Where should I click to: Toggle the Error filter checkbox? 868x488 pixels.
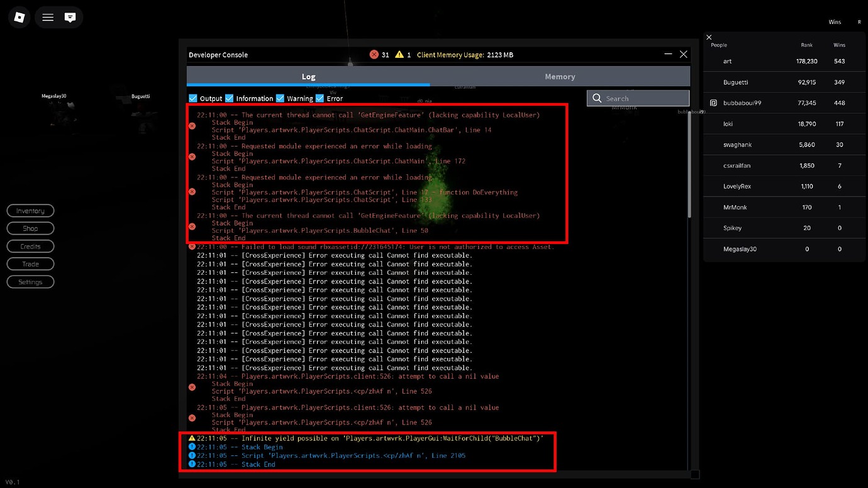[x=320, y=98]
